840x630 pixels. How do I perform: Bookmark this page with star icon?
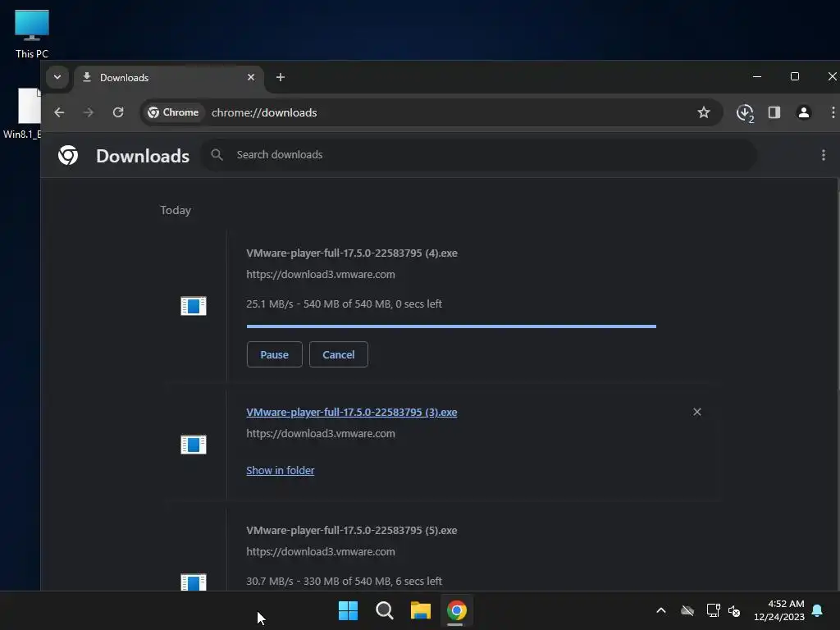point(703,112)
